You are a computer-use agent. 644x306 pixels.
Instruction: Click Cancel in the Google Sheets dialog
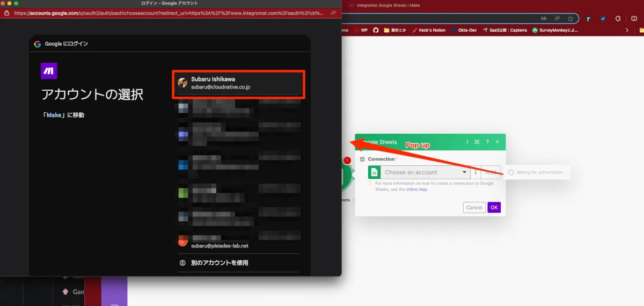[x=474, y=207]
